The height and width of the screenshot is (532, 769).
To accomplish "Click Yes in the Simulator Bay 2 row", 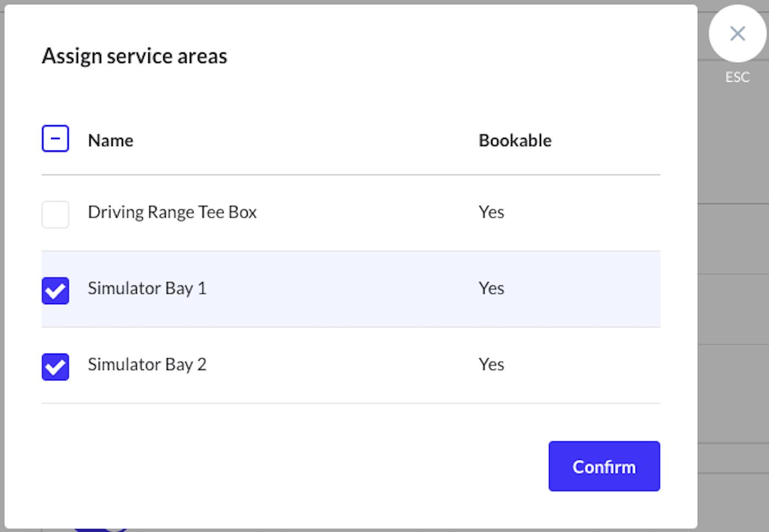I will [x=491, y=365].
